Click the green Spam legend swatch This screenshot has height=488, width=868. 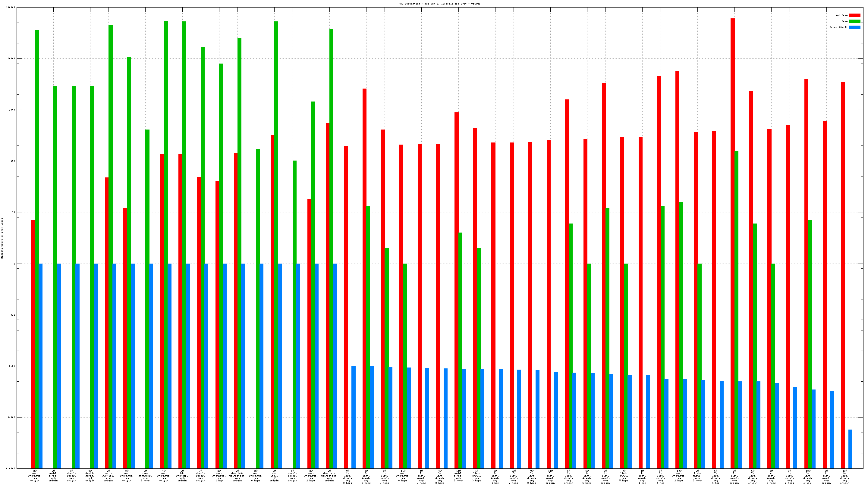pos(854,21)
